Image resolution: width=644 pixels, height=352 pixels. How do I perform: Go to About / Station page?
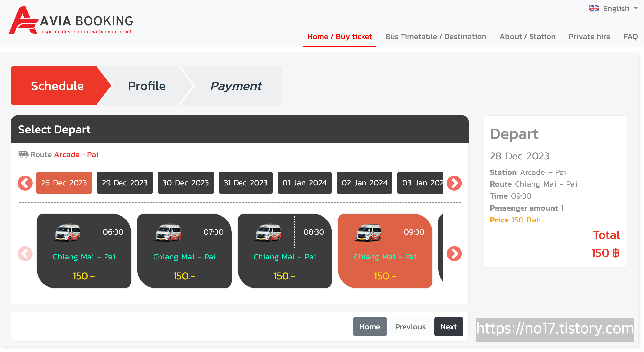point(527,37)
